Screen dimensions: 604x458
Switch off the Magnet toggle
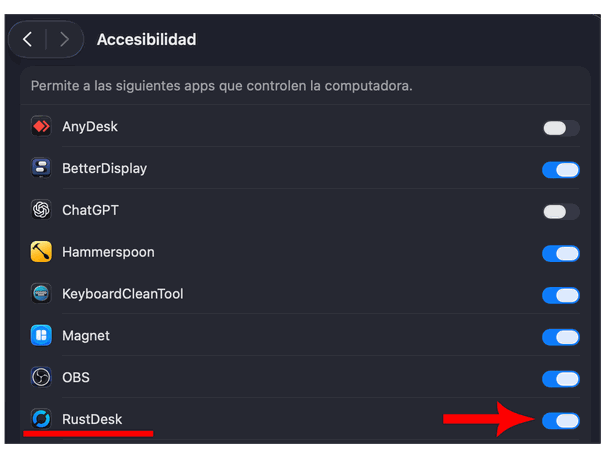click(x=561, y=337)
